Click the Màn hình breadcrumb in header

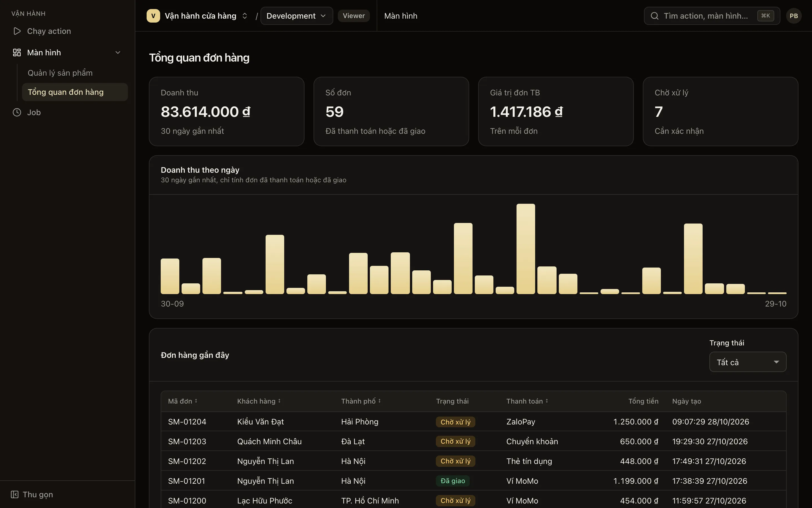pyautogui.click(x=401, y=16)
